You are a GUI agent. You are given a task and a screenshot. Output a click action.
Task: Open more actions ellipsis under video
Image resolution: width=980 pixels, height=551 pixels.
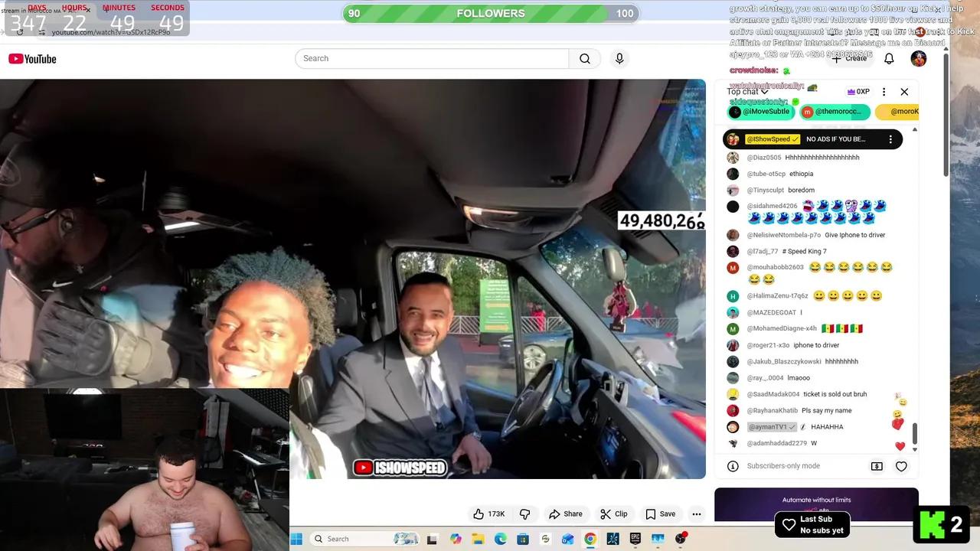click(x=696, y=514)
